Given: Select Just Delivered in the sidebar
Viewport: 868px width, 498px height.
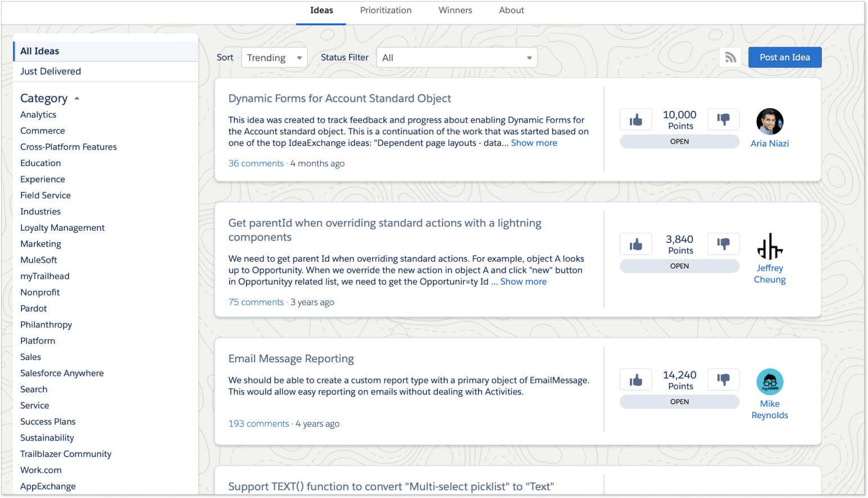Looking at the screenshot, I should point(106,71).
